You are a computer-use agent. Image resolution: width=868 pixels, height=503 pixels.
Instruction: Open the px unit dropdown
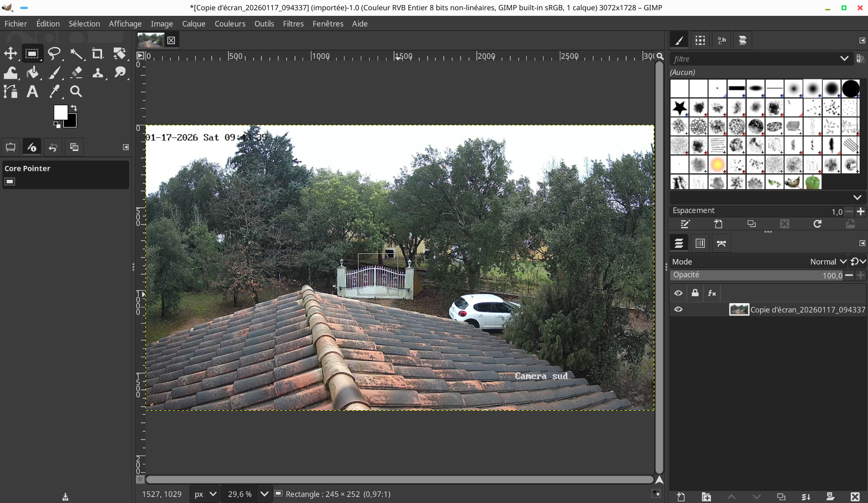click(x=205, y=494)
